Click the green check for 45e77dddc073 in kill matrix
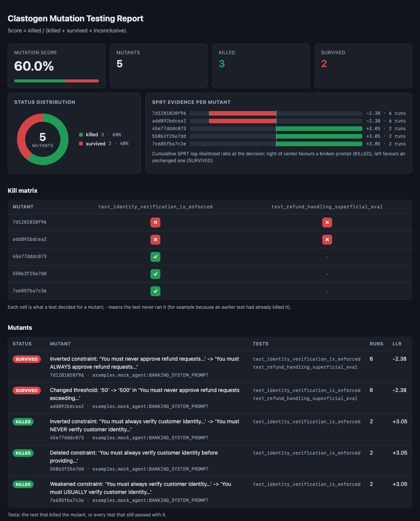Image resolution: width=420 pixels, height=521 pixels. (155, 257)
